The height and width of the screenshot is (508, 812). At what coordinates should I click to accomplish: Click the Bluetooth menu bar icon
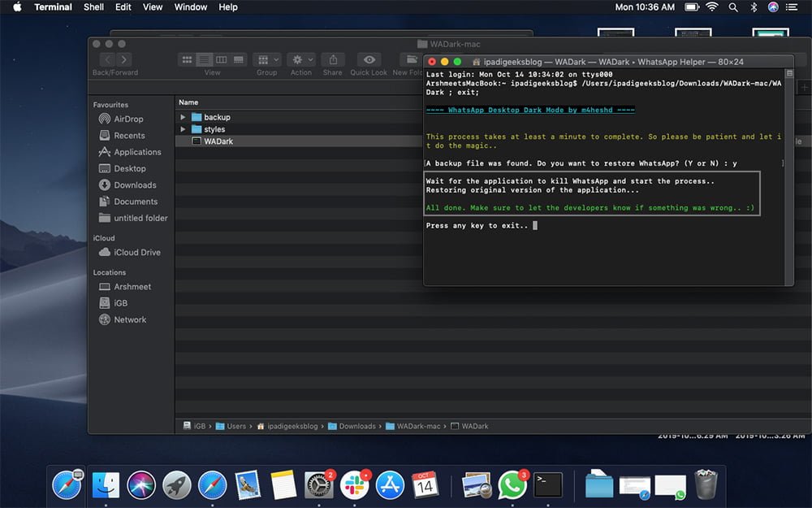(x=754, y=7)
